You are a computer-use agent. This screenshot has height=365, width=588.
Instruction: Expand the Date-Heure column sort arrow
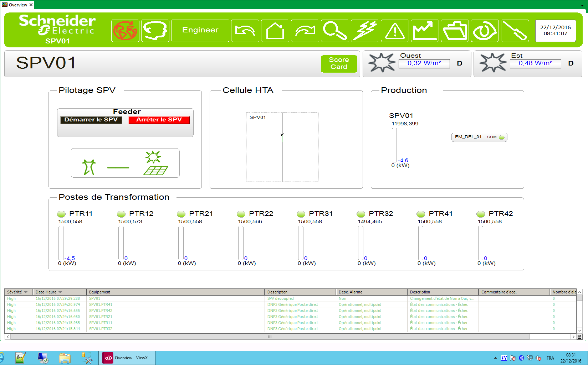tap(60, 292)
